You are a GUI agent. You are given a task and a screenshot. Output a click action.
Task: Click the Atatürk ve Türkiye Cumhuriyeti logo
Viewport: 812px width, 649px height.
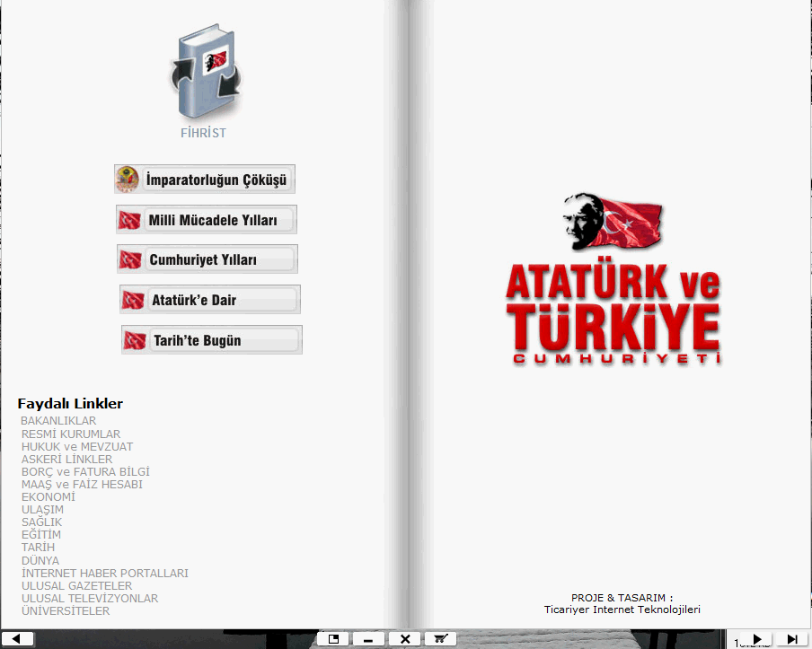[x=613, y=279]
